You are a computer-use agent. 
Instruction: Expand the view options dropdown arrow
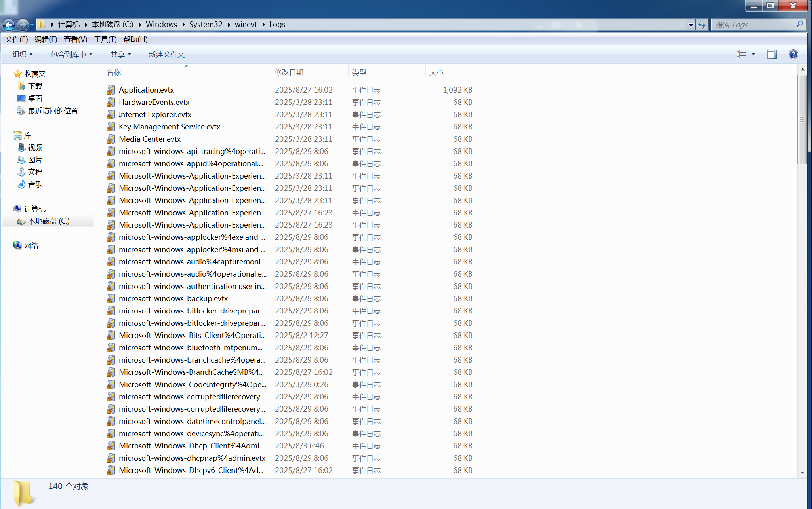pos(753,54)
